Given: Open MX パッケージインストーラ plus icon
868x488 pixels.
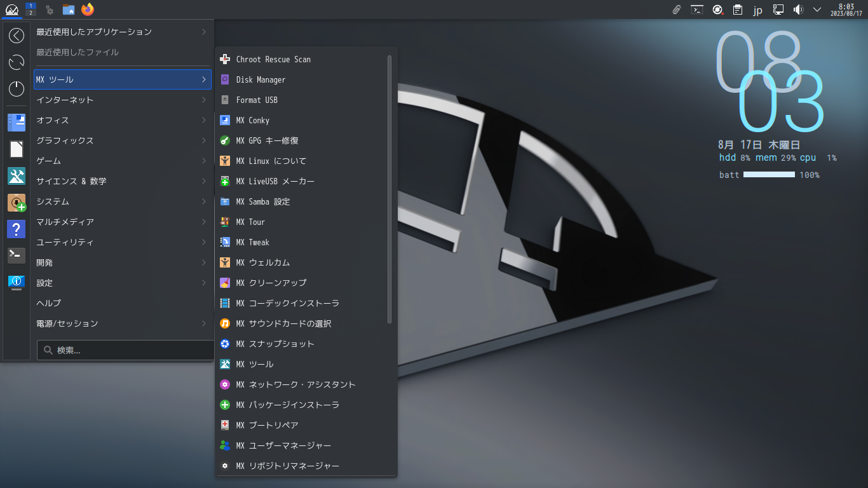Looking at the screenshot, I should point(224,405).
